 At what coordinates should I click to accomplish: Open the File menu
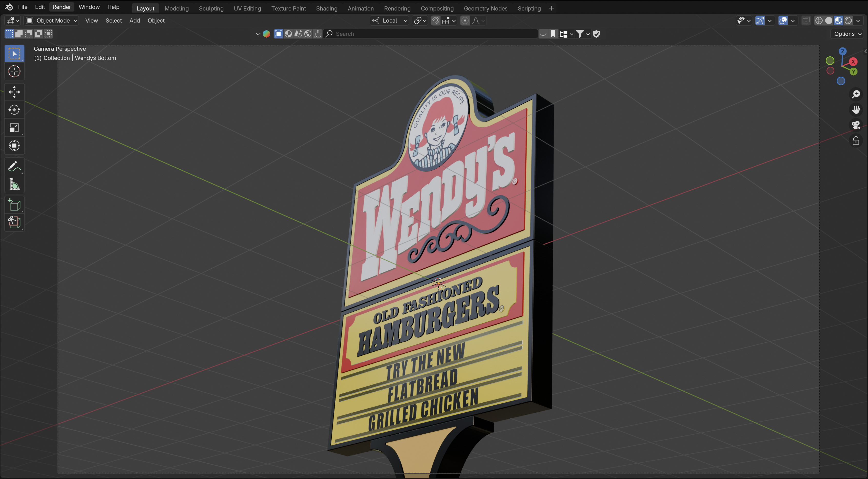pyautogui.click(x=23, y=7)
